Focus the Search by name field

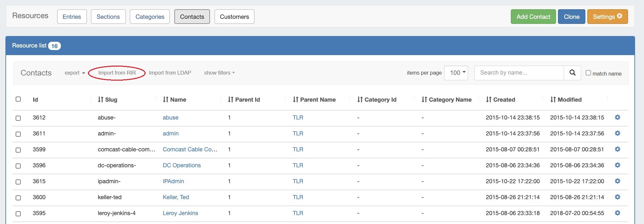(x=519, y=73)
